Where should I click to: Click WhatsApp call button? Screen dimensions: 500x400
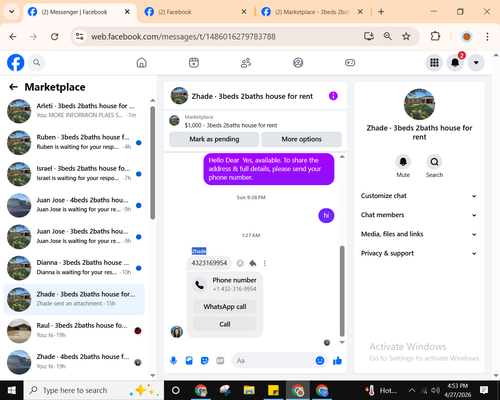pyautogui.click(x=225, y=307)
